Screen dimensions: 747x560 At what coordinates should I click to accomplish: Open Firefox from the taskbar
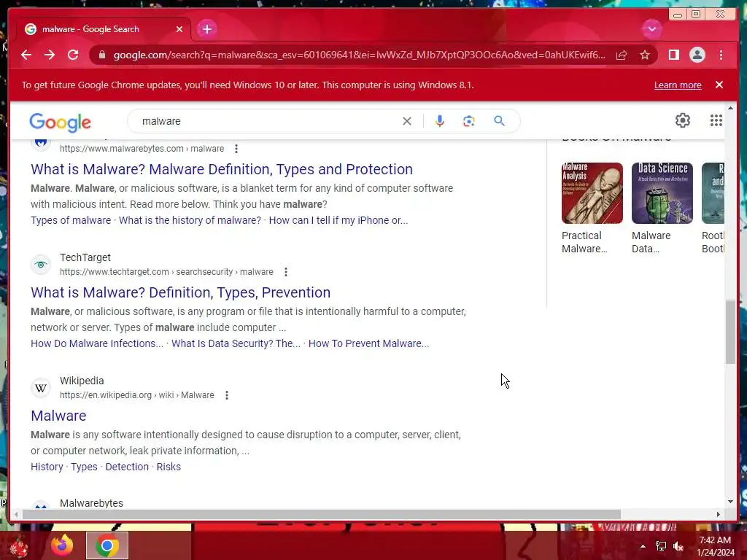[62, 545]
